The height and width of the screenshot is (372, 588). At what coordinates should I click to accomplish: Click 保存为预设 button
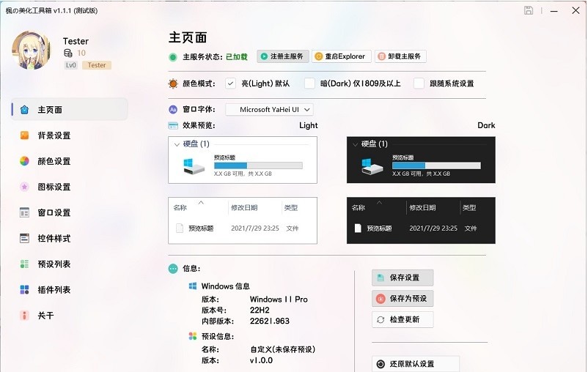(x=403, y=299)
